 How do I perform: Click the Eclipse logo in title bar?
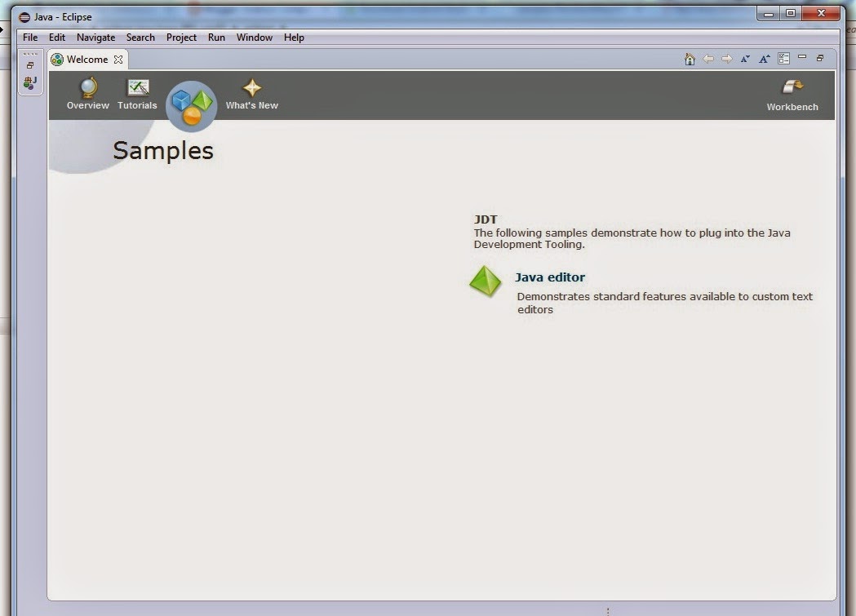(x=24, y=17)
